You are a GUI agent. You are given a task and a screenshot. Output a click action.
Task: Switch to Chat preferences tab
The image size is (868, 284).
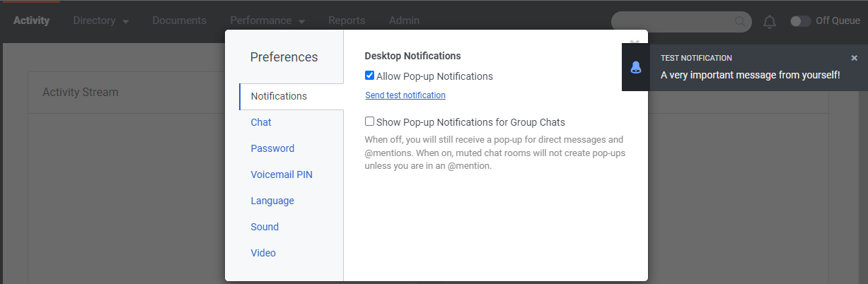261,122
